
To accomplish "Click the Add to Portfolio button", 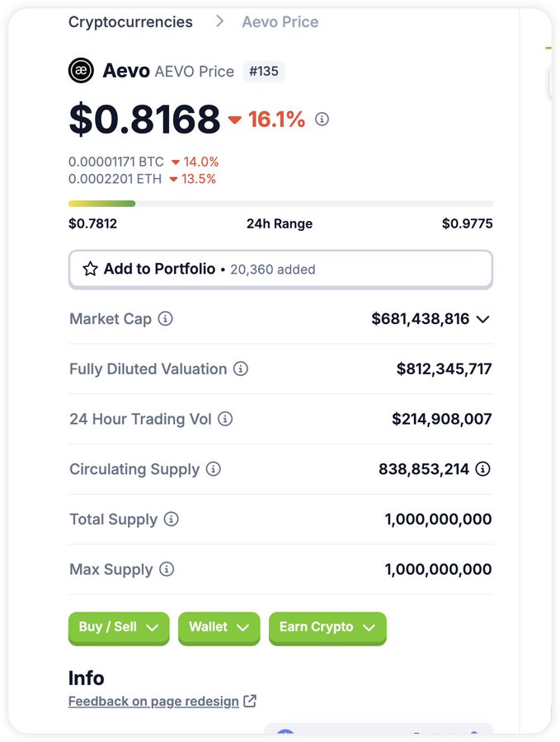I will click(280, 270).
